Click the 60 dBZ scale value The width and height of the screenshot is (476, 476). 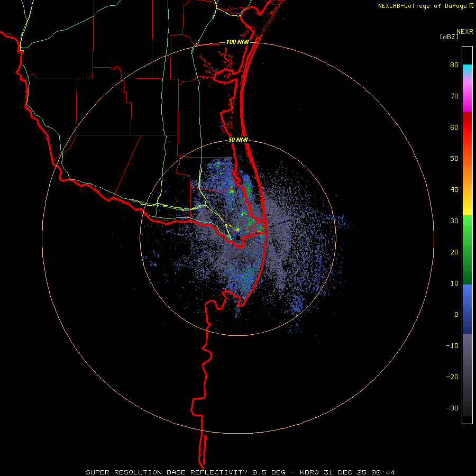454,127
